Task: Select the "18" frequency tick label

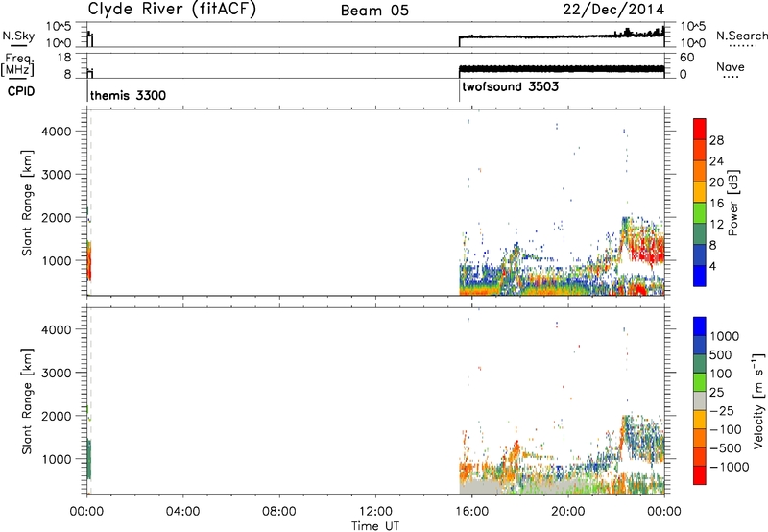Action: (63, 58)
